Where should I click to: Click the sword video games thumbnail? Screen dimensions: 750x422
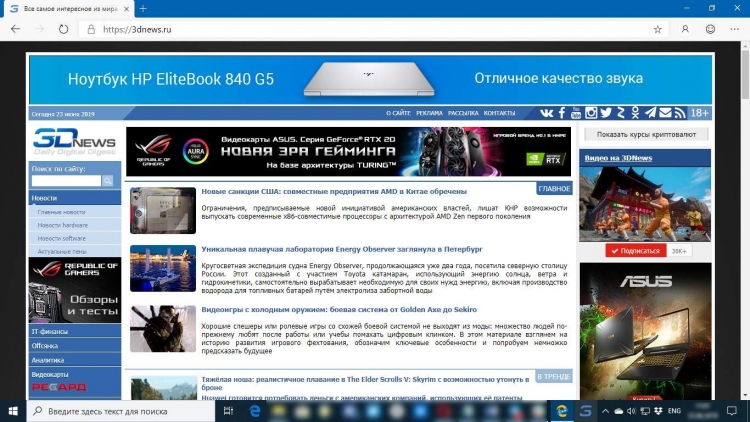tap(163, 329)
